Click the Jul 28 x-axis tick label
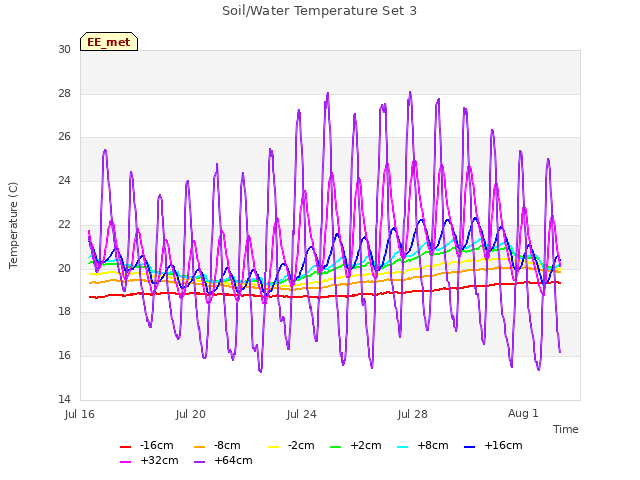 click(x=413, y=414)
